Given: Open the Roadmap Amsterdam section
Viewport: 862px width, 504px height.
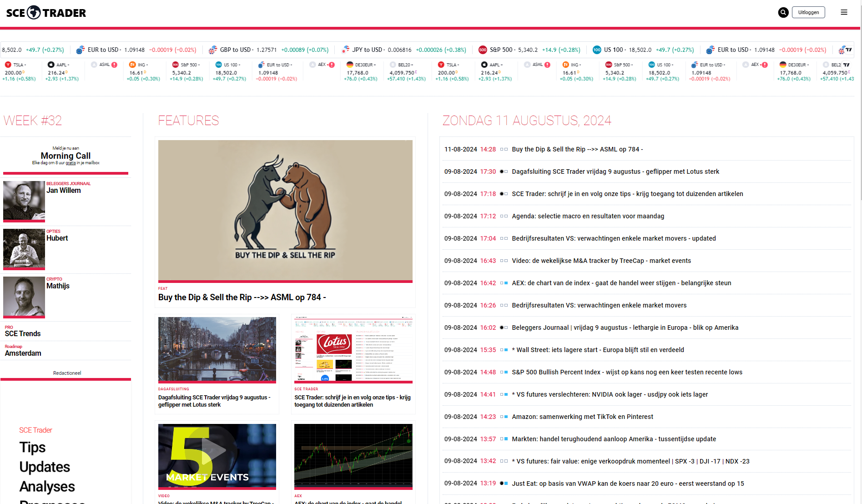Looking at the screenshot, I should [x=23, y=353].
